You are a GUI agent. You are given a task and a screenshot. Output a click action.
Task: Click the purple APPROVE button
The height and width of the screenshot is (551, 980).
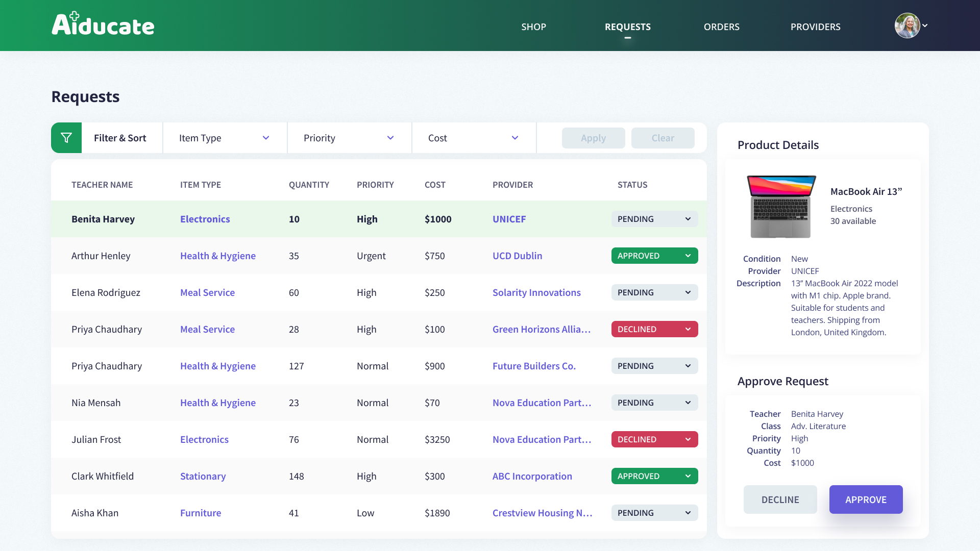point(866,499)
